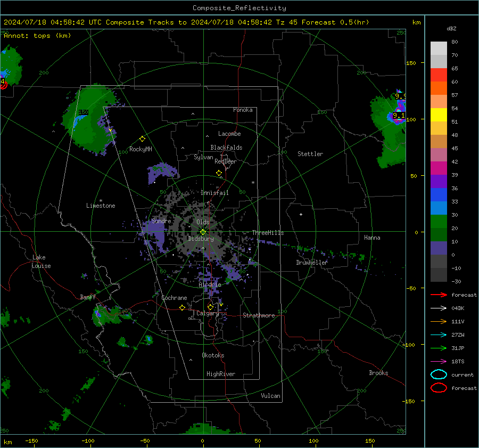The height and width of the screenshot is (448, 479).
Task: Click the yellow radar center diamond near Olds
Action: [x=203, y=232]
